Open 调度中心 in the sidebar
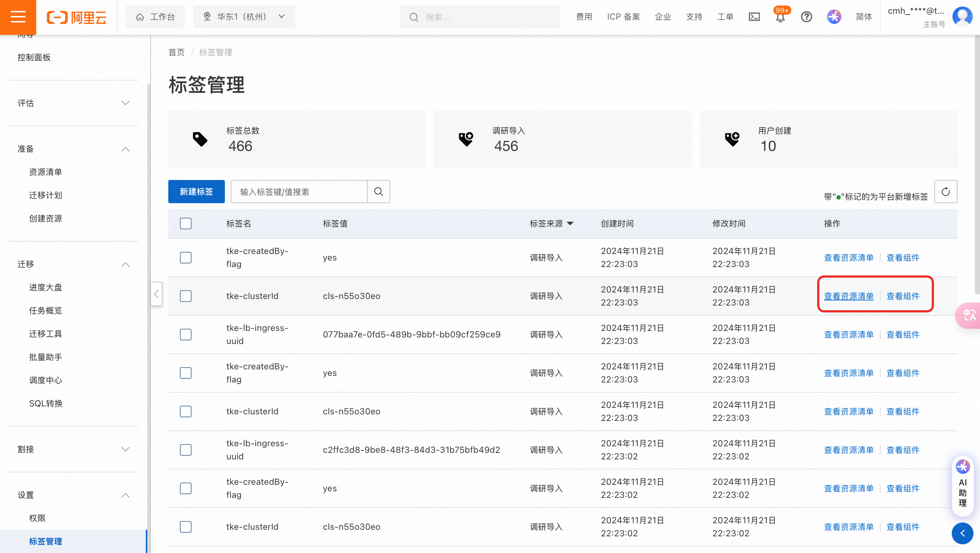The height and width of the screenshot is (553, 980). (x=46, y=380)
